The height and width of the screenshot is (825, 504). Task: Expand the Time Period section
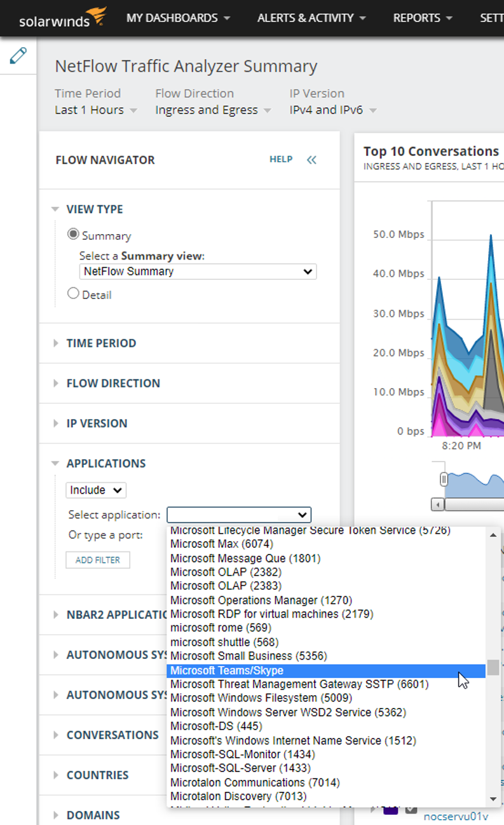tap(101, 343)
